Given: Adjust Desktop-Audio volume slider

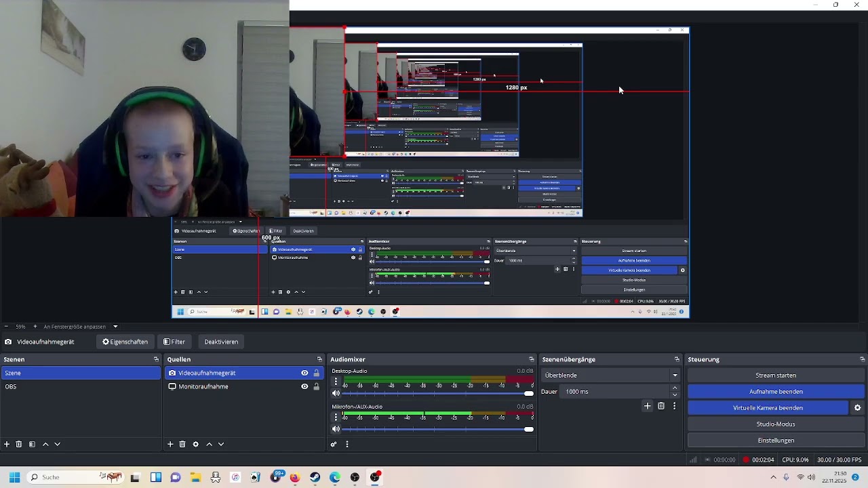Looking at the screenshot, I should pos(439,393).
